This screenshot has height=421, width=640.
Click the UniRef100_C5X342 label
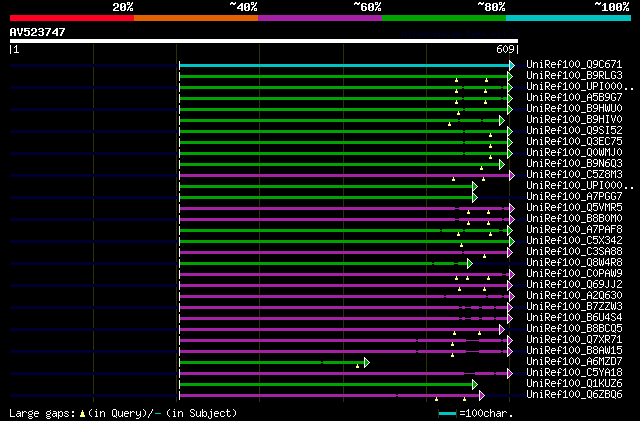(574, 241)
